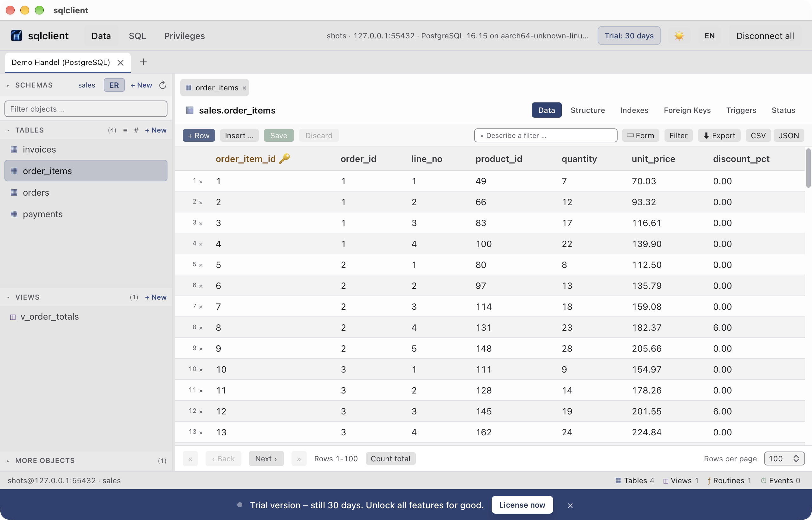Toggle the ER diagram button
The image size is (812, 520).
[114, 85]
